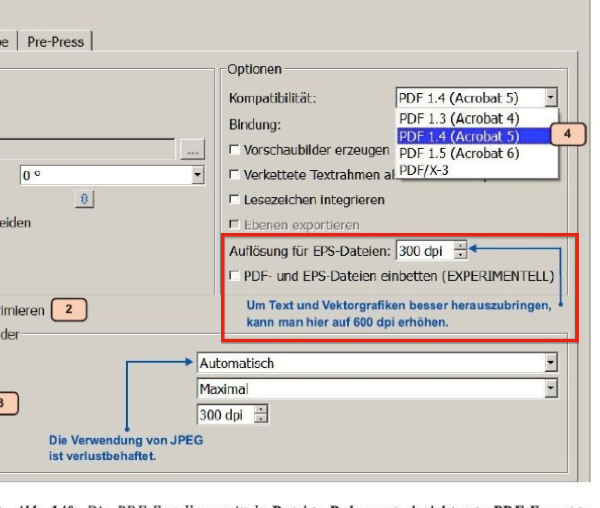Screen dimensions: 600x508
Task: Open the 'Automatisch' compression dropdown
Action: pos(550,363)
